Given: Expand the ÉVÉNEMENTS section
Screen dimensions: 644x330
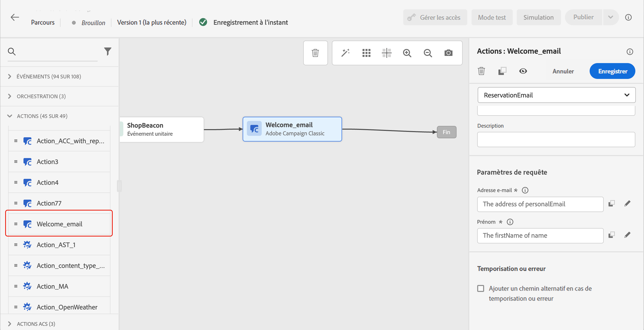Looking at the screenshot, I should coord(9,76).
